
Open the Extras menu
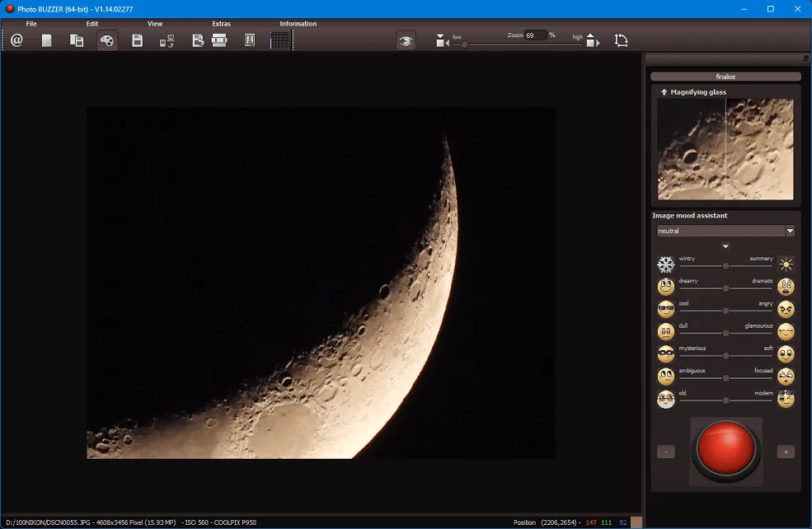221,24
